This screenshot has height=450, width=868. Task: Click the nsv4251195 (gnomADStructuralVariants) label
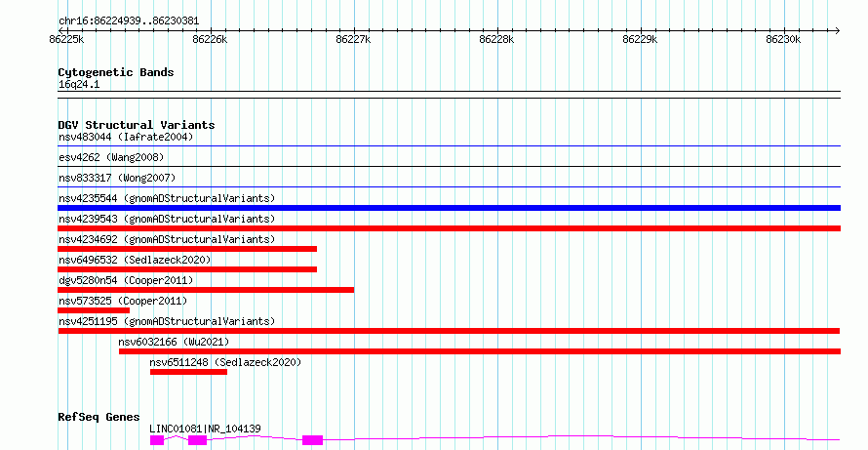pos(167,321)
